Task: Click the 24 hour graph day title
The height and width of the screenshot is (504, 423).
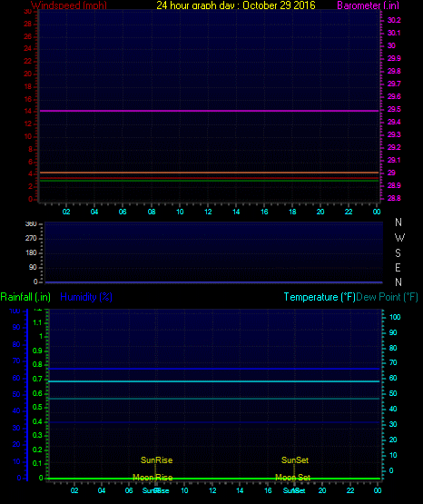Action: (x=236, y=5)
